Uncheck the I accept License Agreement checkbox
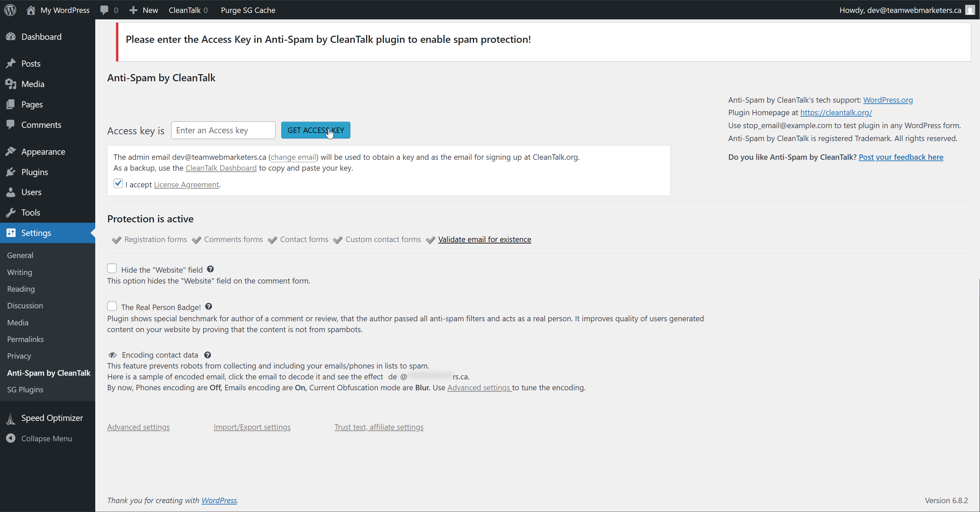Viewport: 980px width, 512px height. [x=118, y=184]
